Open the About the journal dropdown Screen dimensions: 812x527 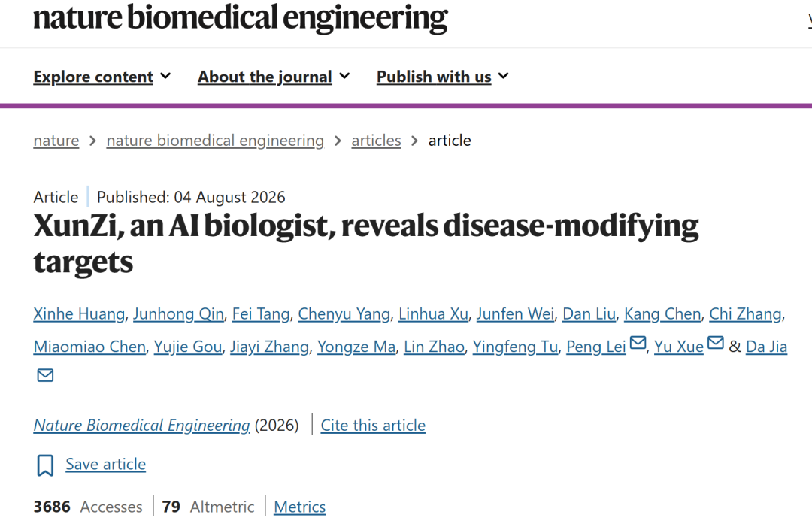(x=274, y=77)
